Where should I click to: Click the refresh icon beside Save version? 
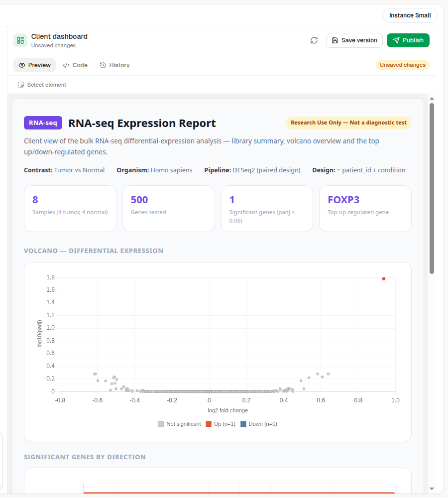(314, 40)
